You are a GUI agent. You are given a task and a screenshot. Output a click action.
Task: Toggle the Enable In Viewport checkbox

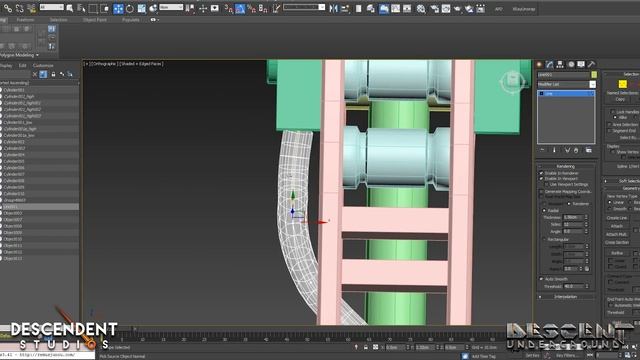tap(542, 179)
